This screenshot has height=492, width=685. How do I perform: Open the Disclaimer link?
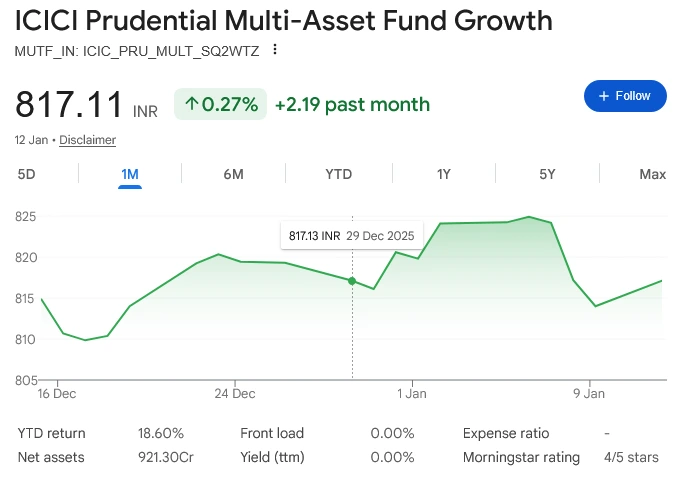[87, 140]
